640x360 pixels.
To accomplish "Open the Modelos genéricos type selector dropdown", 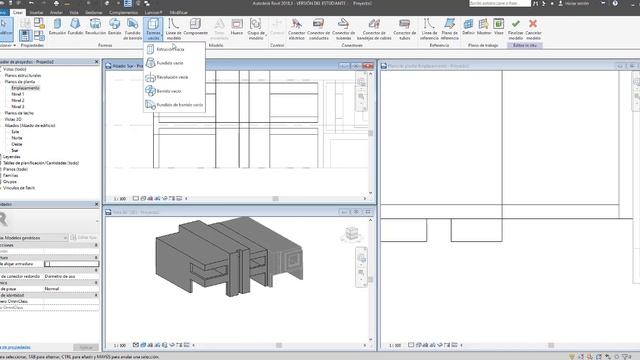I will click(x=34, y=238).
